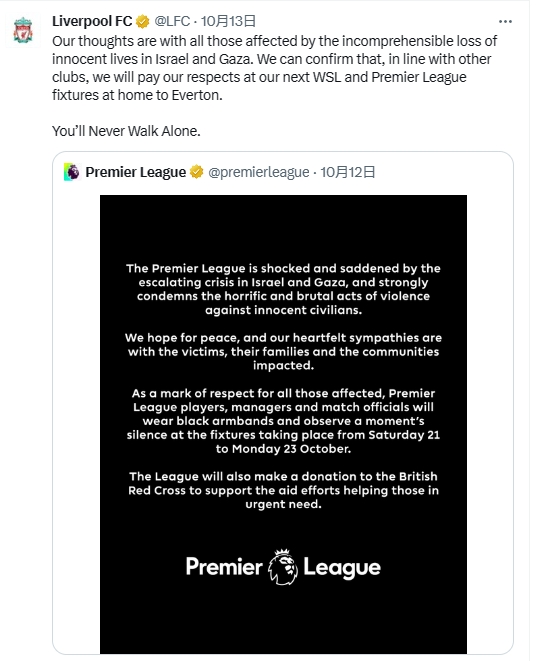The image size is (536, 661).
Task: Click the "You'll Never Walk Alone." line
Action: tap(126, 131)
